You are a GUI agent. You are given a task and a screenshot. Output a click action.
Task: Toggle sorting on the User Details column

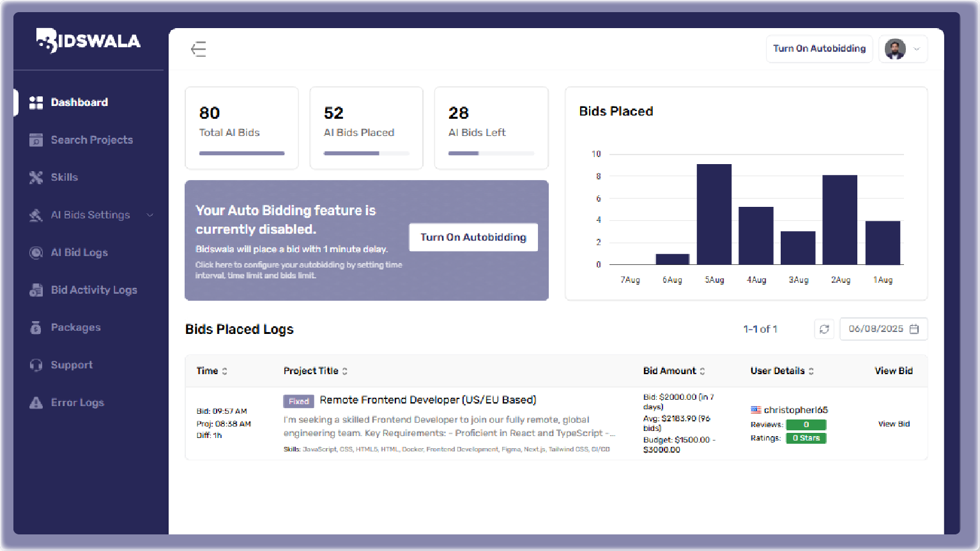(x=811, y=370)
